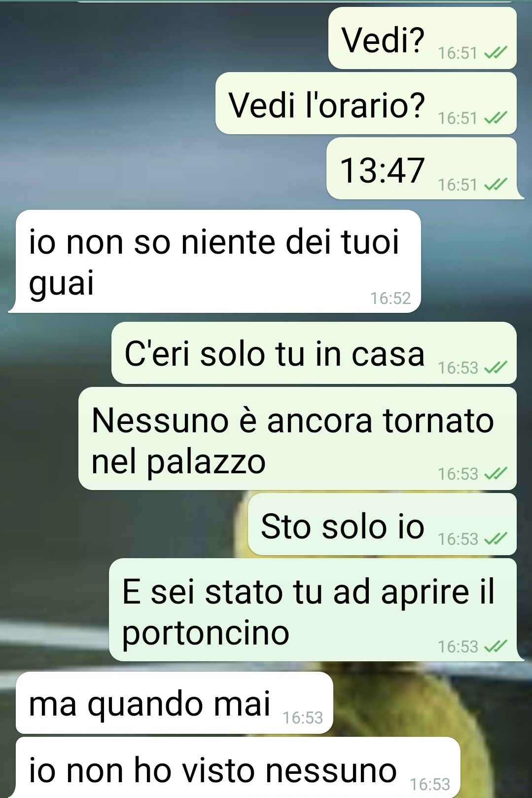Tap checkmarks on 'C'eri solo tu in casa'
The width and height of the screenshot is (532, 798).
[496, 368]
